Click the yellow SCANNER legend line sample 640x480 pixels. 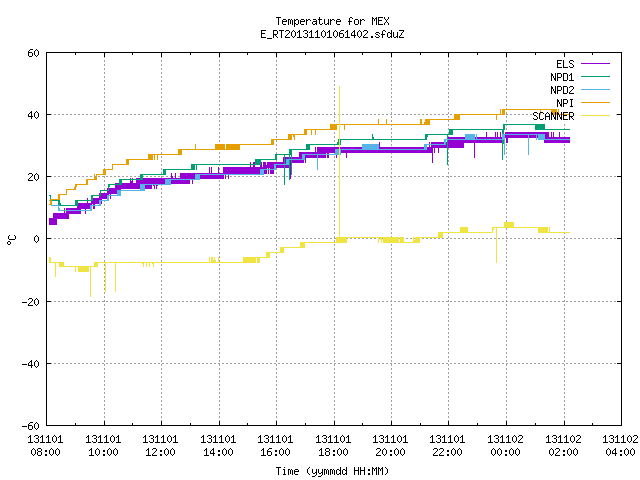(595, 116)
